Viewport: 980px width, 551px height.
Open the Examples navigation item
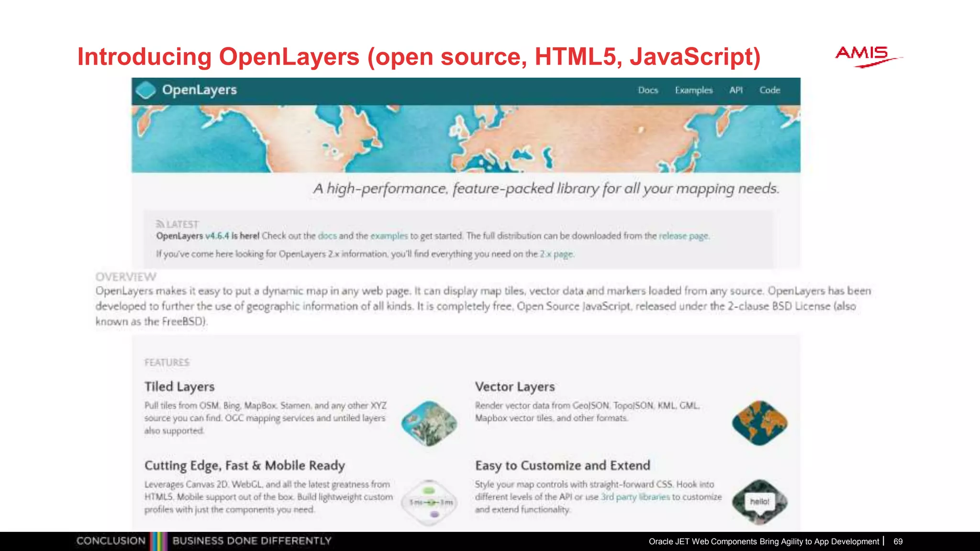point(694,90)
